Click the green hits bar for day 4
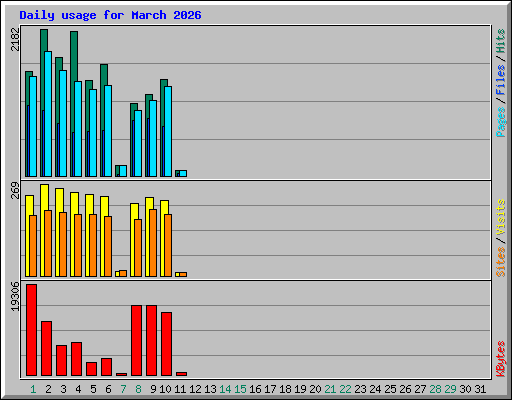512x400 pixels. coord(74,57)
